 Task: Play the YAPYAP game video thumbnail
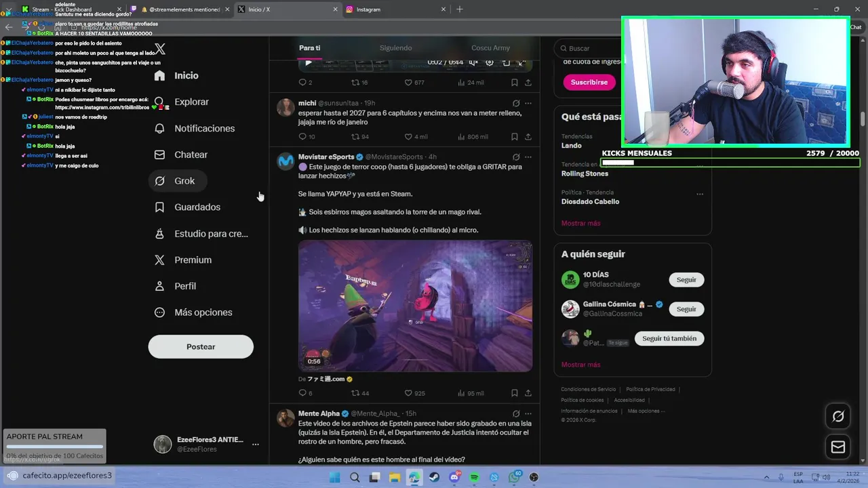coord(415,306)
